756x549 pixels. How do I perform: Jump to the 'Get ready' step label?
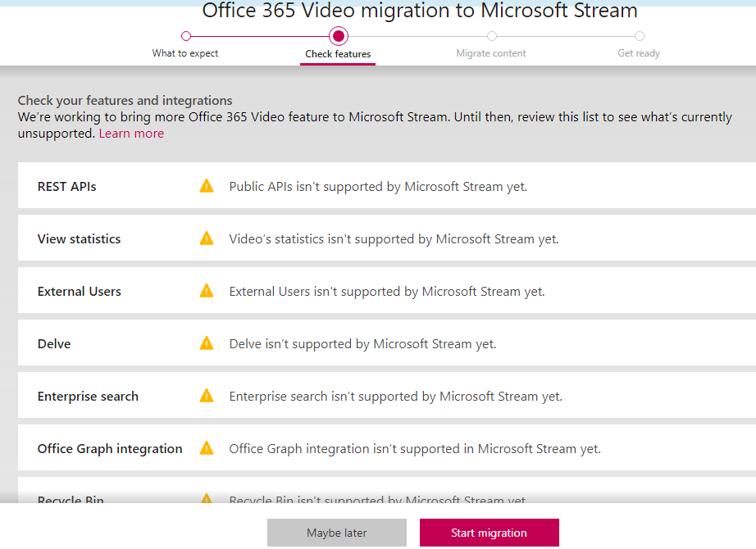click(639, 53)
